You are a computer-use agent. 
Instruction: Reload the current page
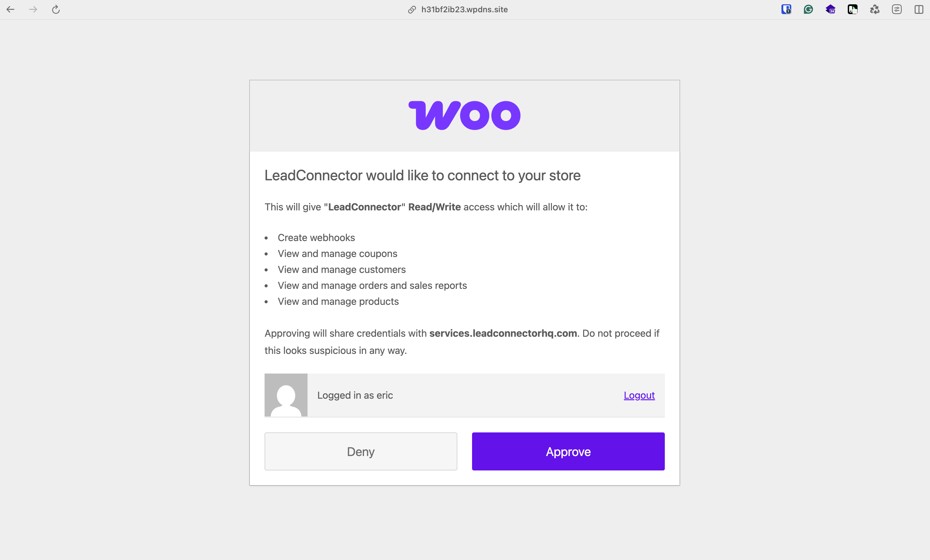[x=56, y=10]
